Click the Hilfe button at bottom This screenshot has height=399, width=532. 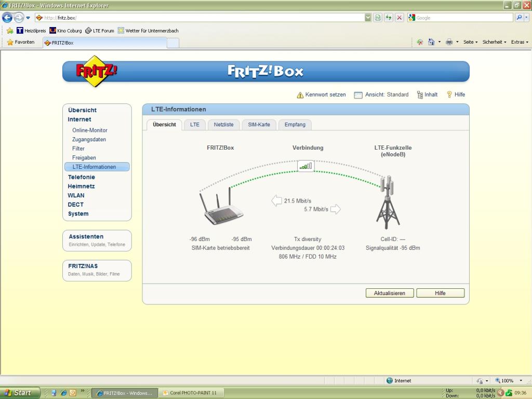[x=441, y=293]
